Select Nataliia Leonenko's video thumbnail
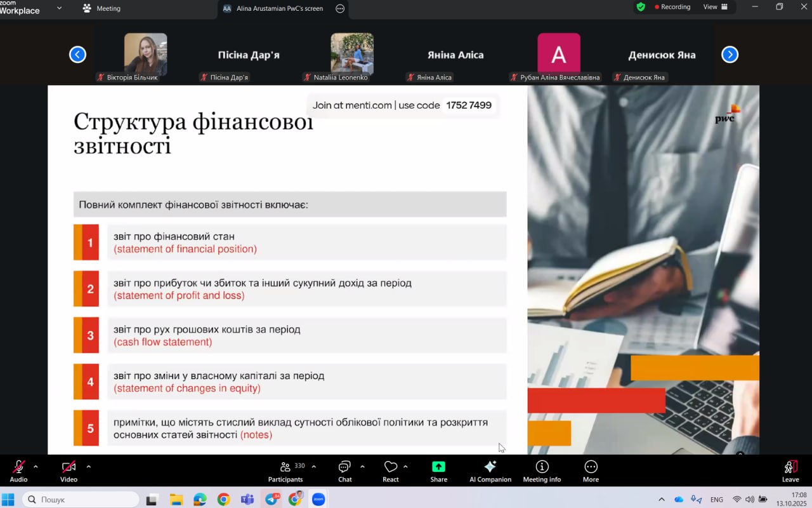812x508 pixels. [x=352, y=54]
